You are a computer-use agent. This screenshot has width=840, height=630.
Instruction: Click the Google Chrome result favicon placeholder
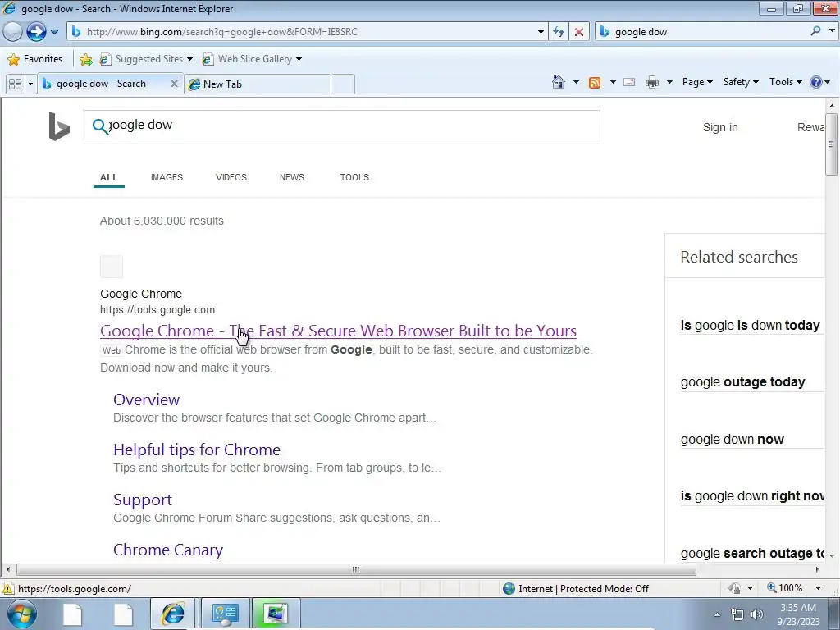112,267
